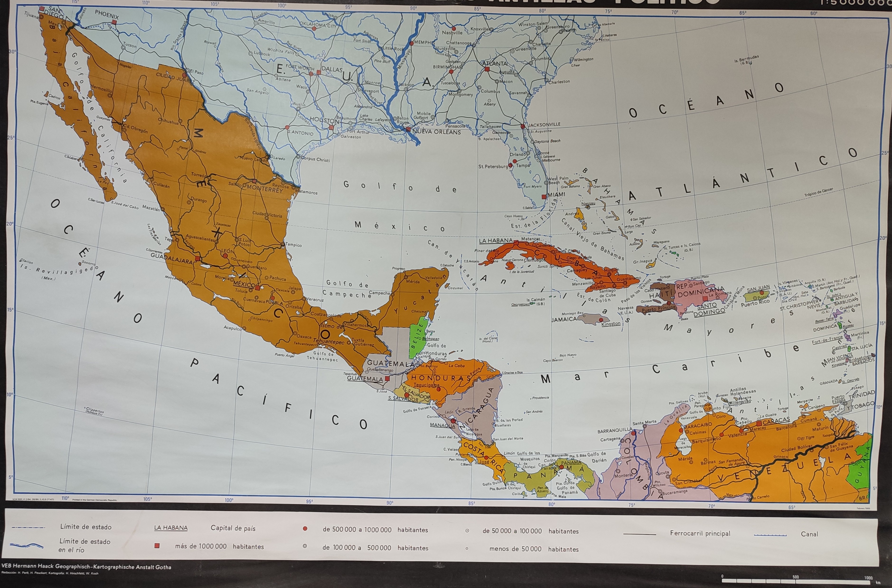The height and width of the screenshot is (588, 892).
Task: Click the Ferrocarril principal line symbol
Action: pos(640,534)
